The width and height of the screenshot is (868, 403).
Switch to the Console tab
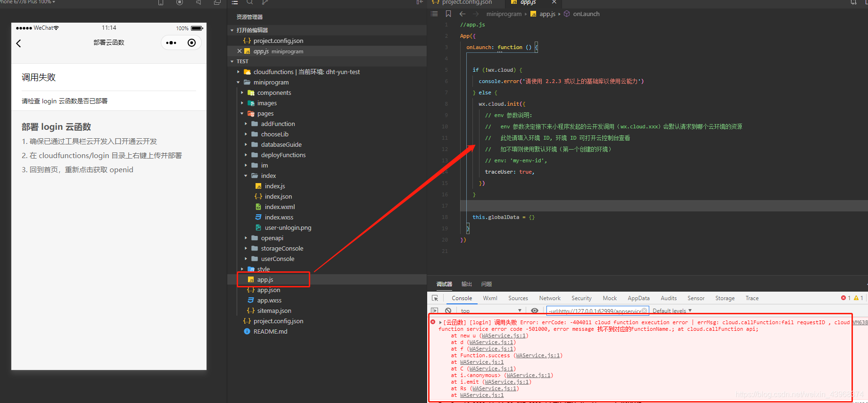[x=462, y=298]
